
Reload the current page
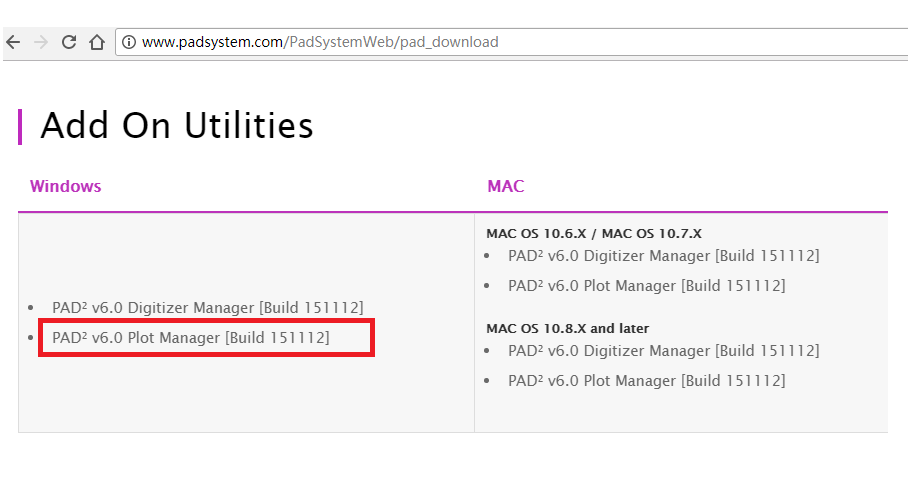(x=69, y=42)
